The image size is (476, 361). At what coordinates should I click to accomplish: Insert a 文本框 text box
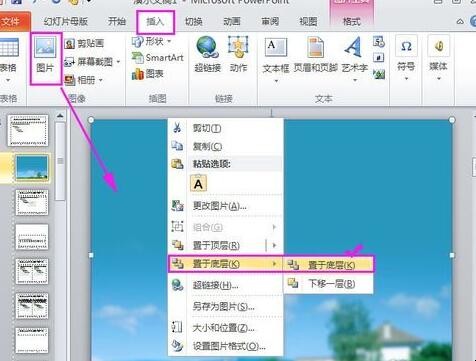tap(276, 55)
